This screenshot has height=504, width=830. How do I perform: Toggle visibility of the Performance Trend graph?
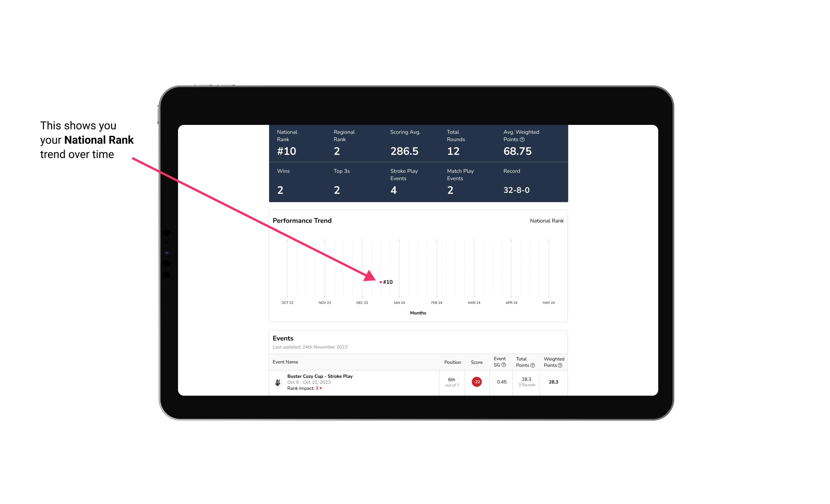point(547,220)
